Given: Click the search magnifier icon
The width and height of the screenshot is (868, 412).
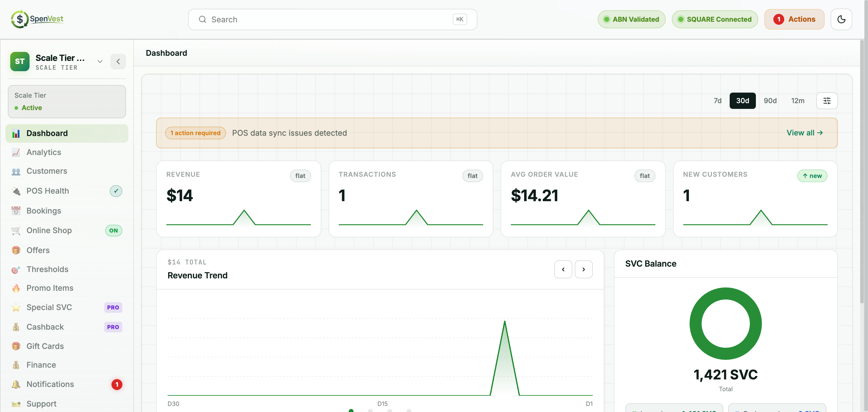Looking at the screenshot, I should [203, 20].
